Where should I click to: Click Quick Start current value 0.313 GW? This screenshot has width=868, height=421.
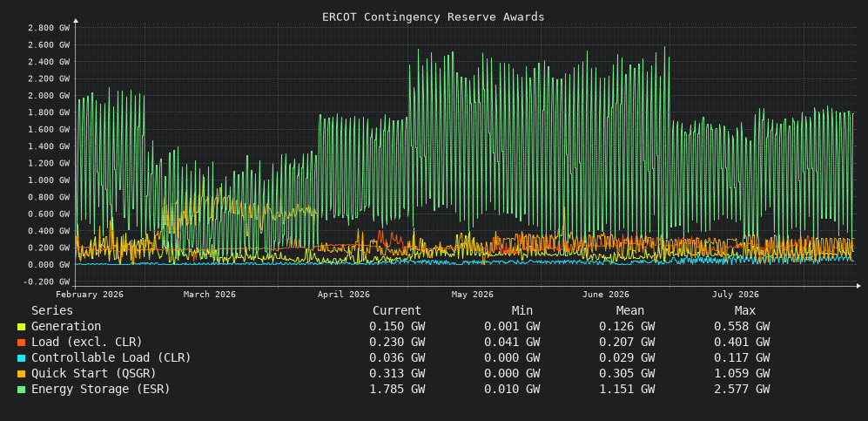(397, 373)
